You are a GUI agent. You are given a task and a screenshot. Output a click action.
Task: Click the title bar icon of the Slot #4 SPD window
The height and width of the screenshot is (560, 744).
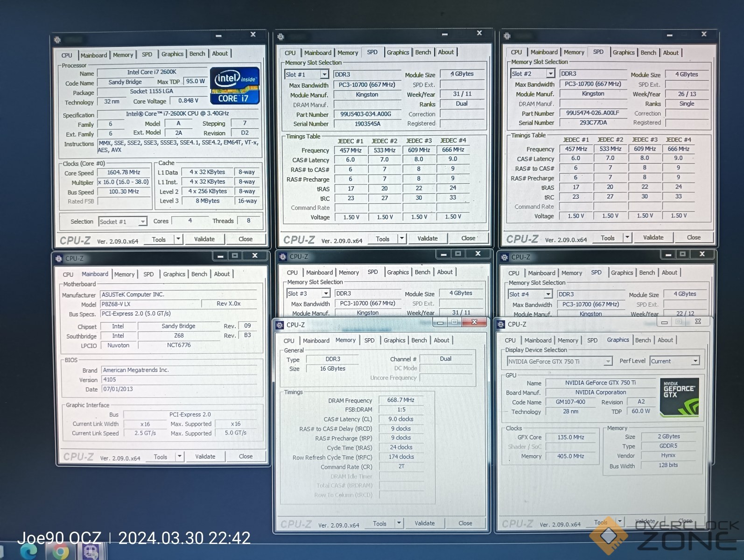[505, 257]
